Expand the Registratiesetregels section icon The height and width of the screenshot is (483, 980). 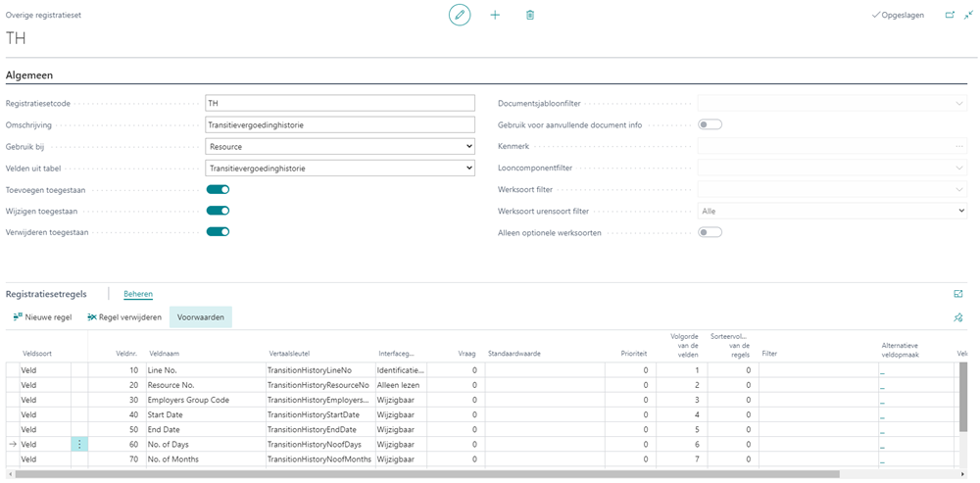[958, 294]
